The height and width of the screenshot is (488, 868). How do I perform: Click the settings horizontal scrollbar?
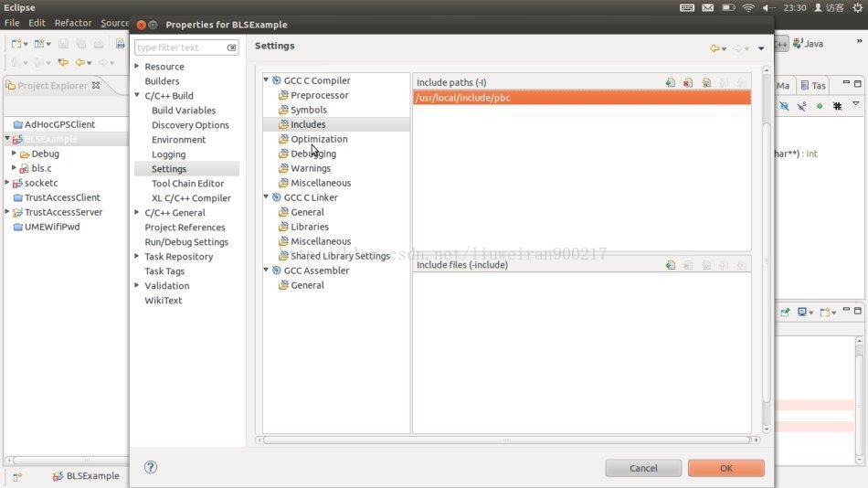point(506,440)
